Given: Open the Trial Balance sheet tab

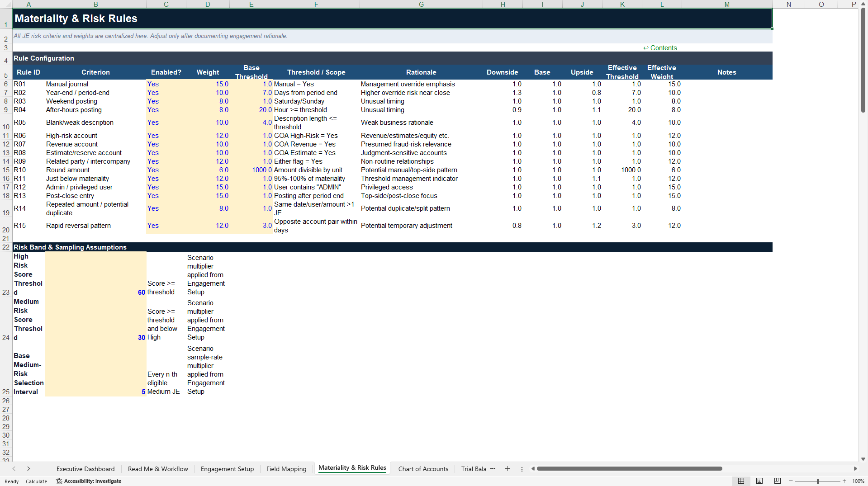Looking at the screenshot, I should tap(473, 469).
